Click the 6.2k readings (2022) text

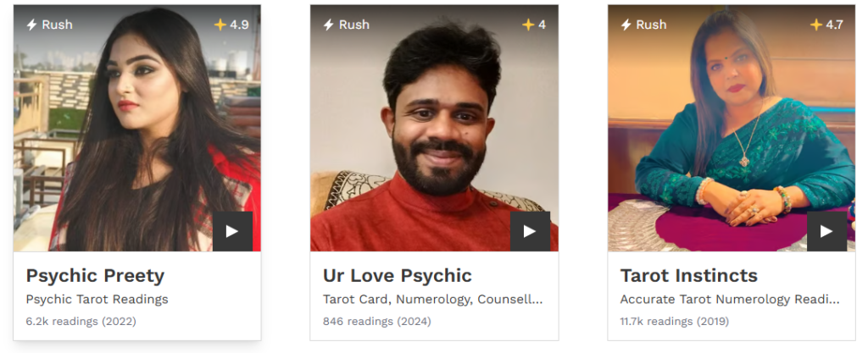pos(81,321)
